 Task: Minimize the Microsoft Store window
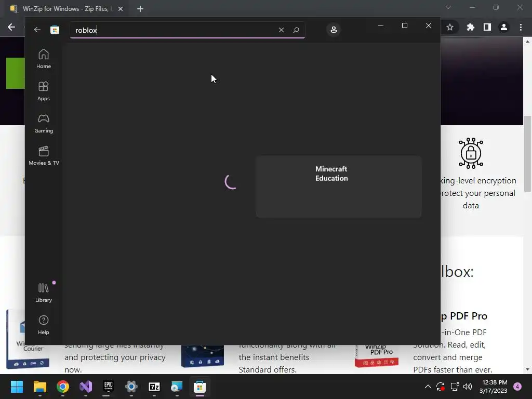(x=381, y=25)
